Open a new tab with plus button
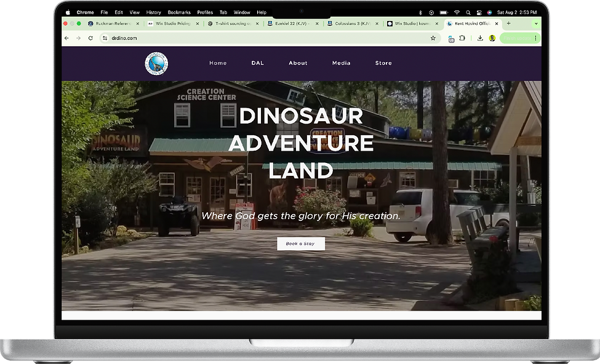 [508, 23]
